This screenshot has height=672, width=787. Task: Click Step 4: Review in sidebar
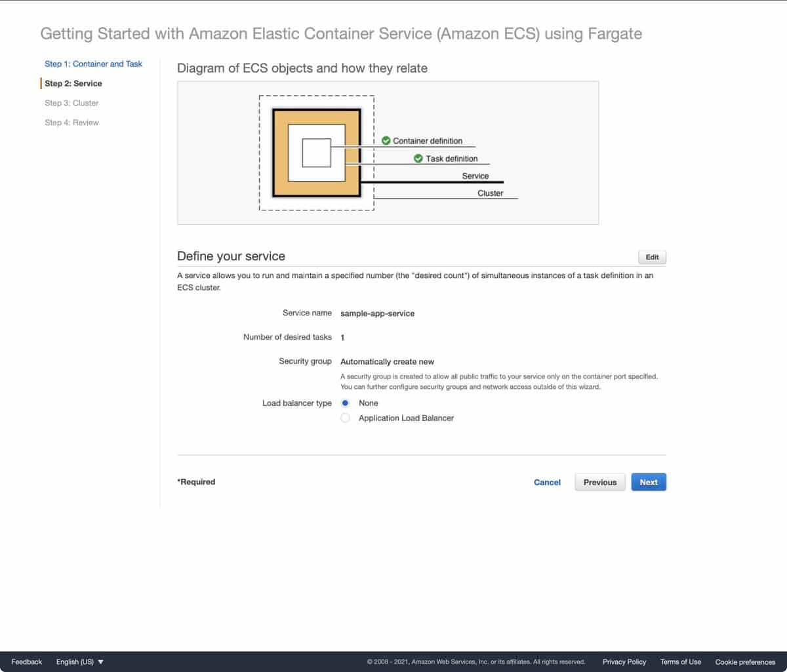pos(71,123)
